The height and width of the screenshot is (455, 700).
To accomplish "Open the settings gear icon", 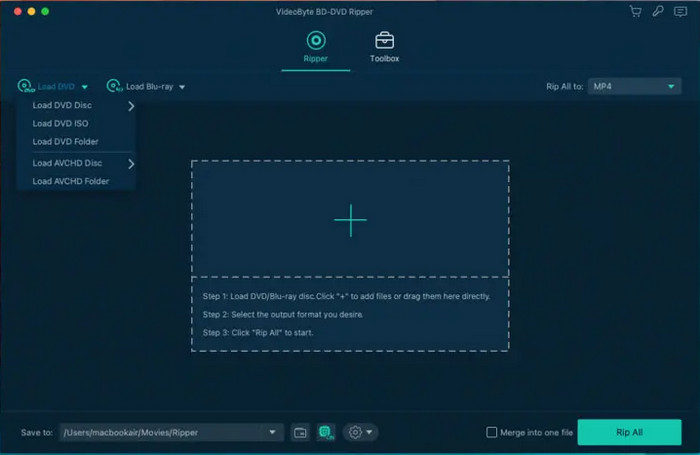I will coord(355,432).
